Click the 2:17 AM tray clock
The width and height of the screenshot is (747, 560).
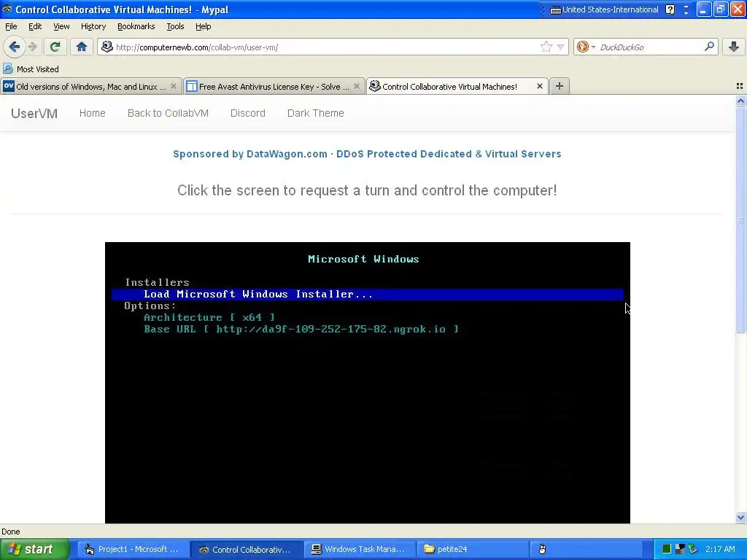tap(720, 549)
